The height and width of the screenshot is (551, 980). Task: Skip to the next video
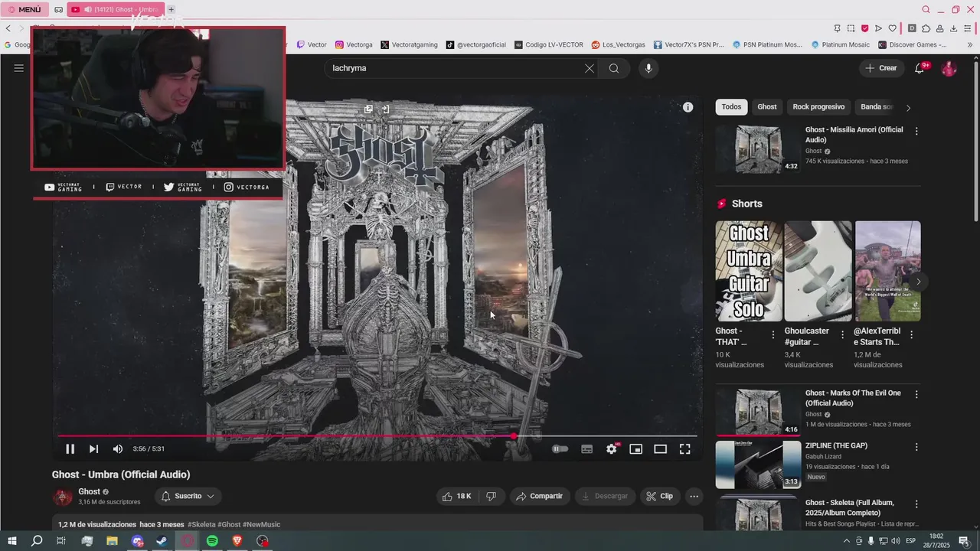click(93, 449)
